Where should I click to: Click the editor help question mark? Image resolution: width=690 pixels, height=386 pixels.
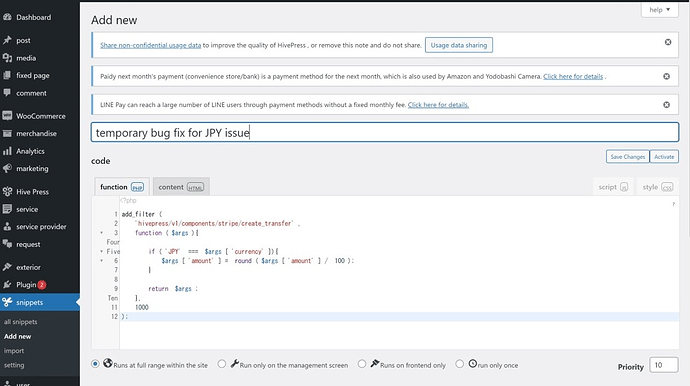(673, 204)
